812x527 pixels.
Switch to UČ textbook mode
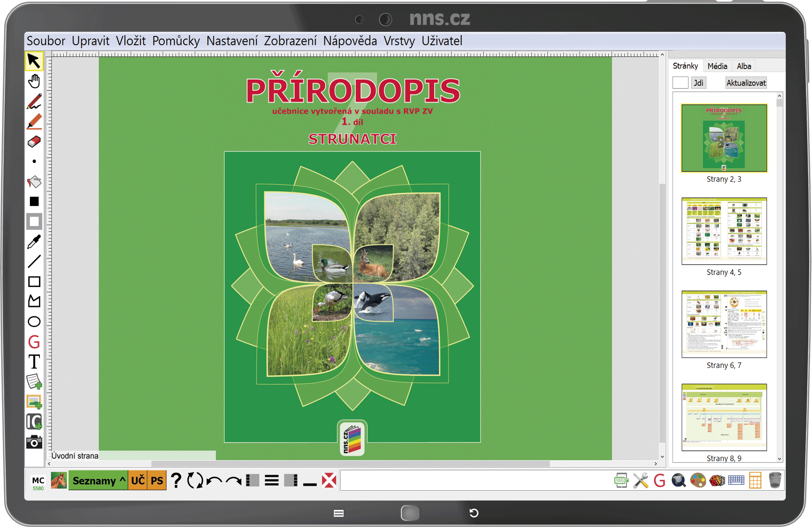pyautogui.click(x=138, y=480)
